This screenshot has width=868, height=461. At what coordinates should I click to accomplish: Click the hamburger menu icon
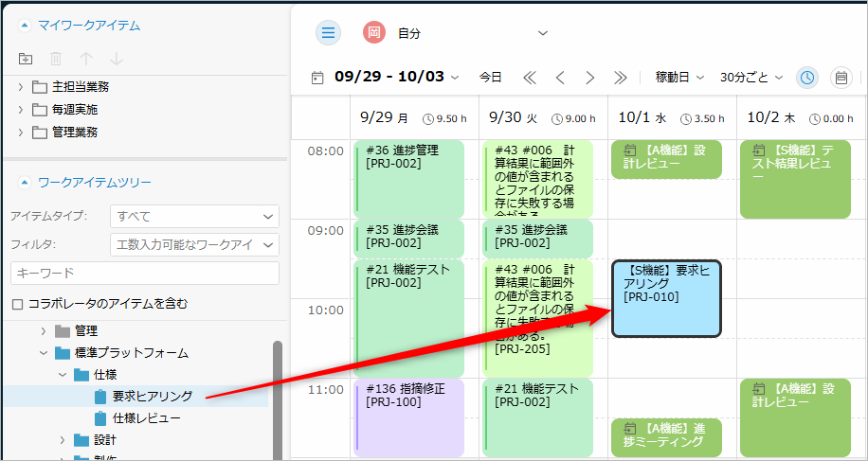[x=328, y=32]
